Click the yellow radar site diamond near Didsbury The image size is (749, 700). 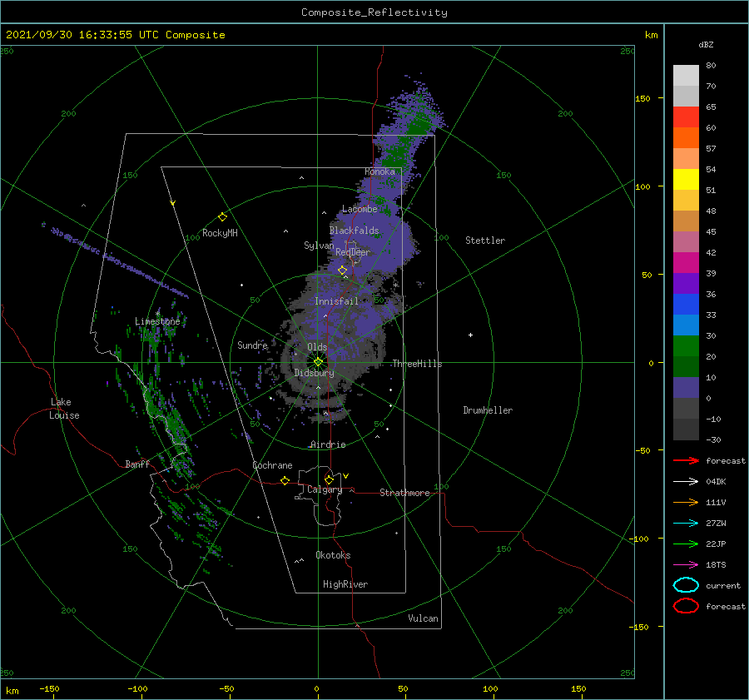click(318, 362)
